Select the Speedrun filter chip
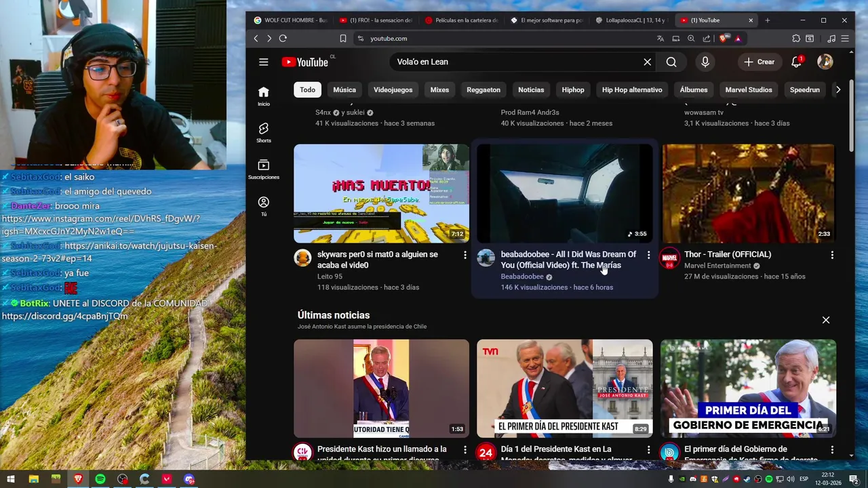Viewport: 868px width, 488px height. 805,89
